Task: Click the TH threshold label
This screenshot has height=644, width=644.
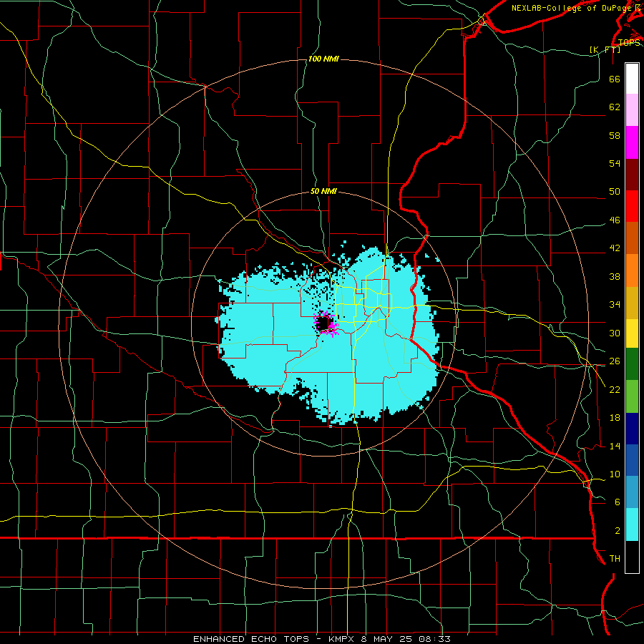Action: (x=615, y=558)
